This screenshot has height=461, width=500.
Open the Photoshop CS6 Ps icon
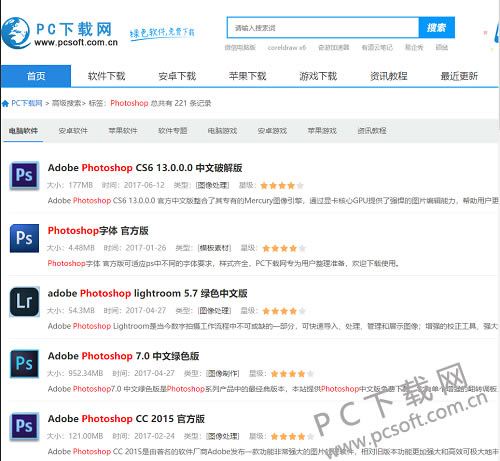24,175
